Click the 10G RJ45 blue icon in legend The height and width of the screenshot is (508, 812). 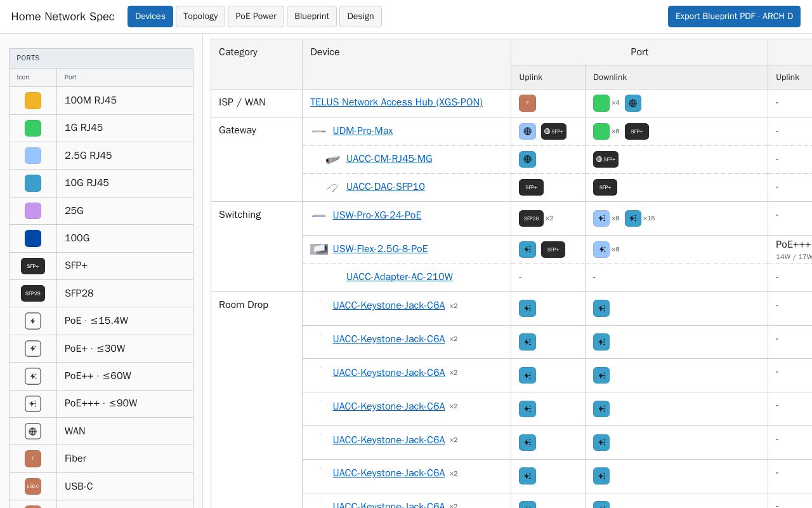point(33,183)
